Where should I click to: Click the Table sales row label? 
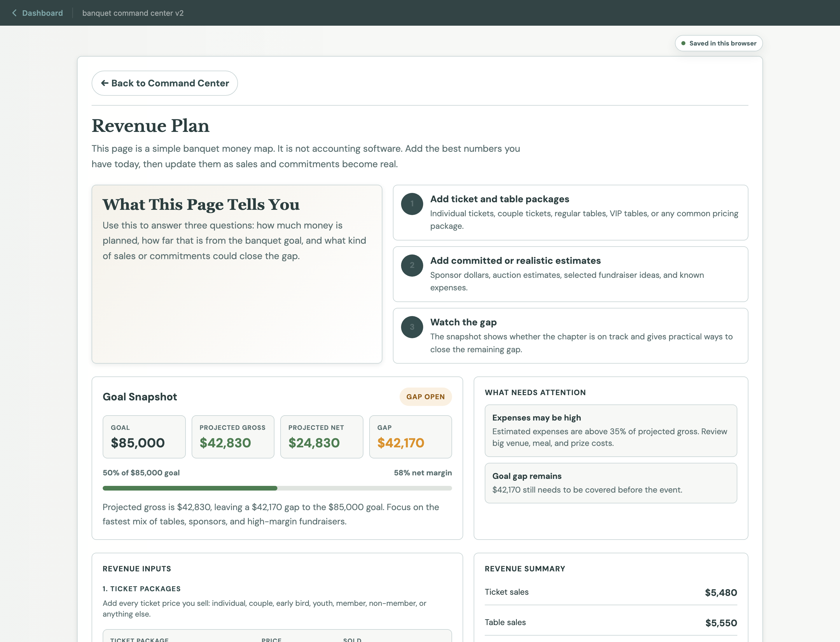(505, 622)
